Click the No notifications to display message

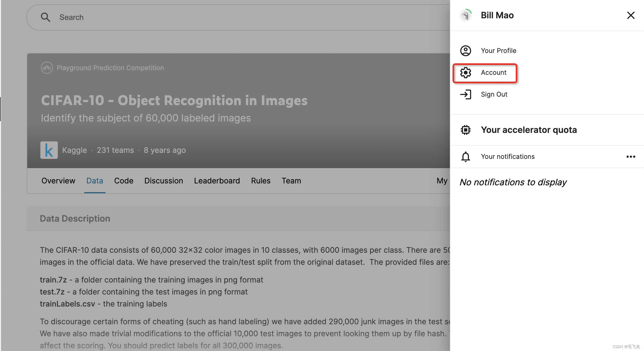click(513, 182)
